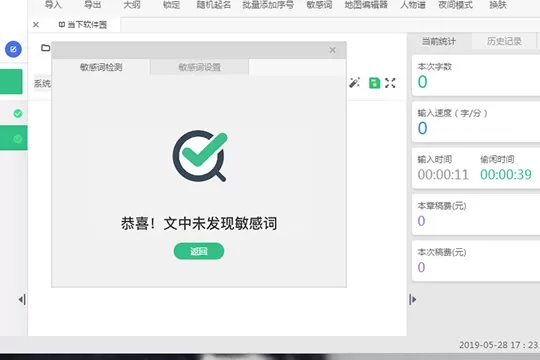Click the 恭喜！文中未发现敏感词 message
This screenshot has height=360, width=540.
click(199, 224)
